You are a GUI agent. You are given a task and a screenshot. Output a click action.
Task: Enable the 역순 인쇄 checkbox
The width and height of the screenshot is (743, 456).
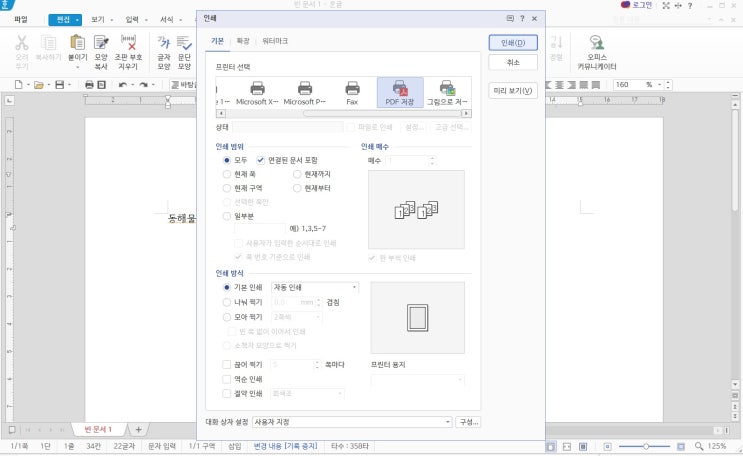[x=227, y=379]
